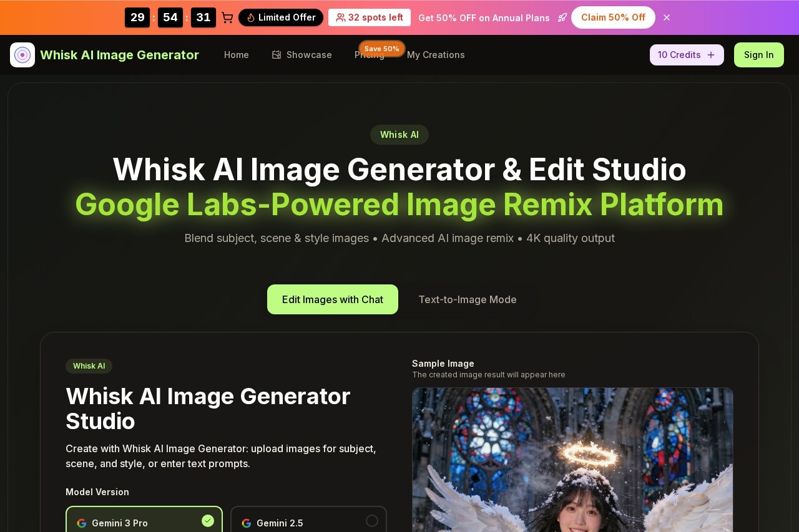This screenshot has height=532, width=799.
Task: Click the plus icon on the 10 Credits button
Action: pyautogui.click(x=711, y=55)
